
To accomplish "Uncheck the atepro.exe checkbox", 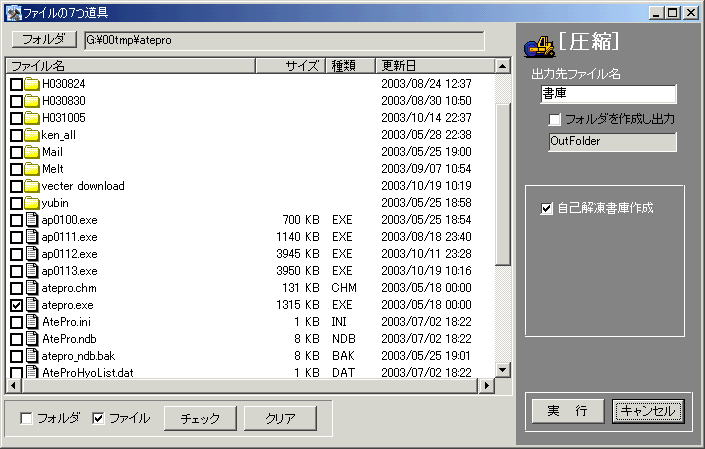I will click(16, 306).
